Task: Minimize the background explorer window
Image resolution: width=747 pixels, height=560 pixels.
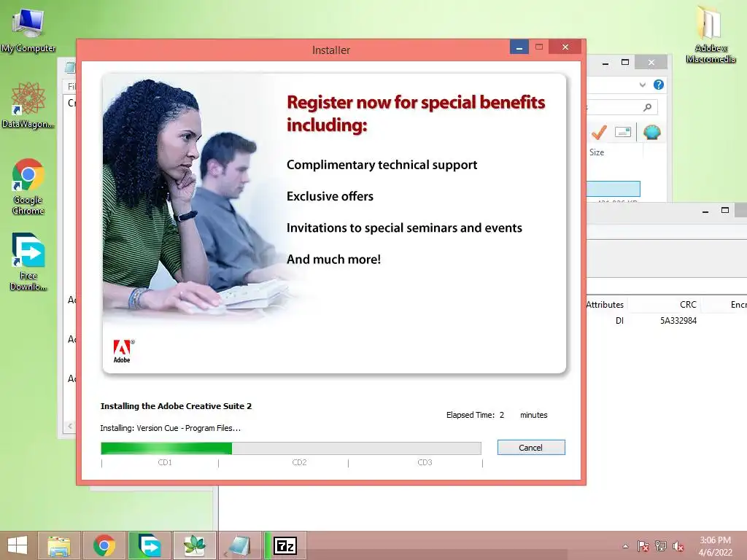Action: coord(605,63)
